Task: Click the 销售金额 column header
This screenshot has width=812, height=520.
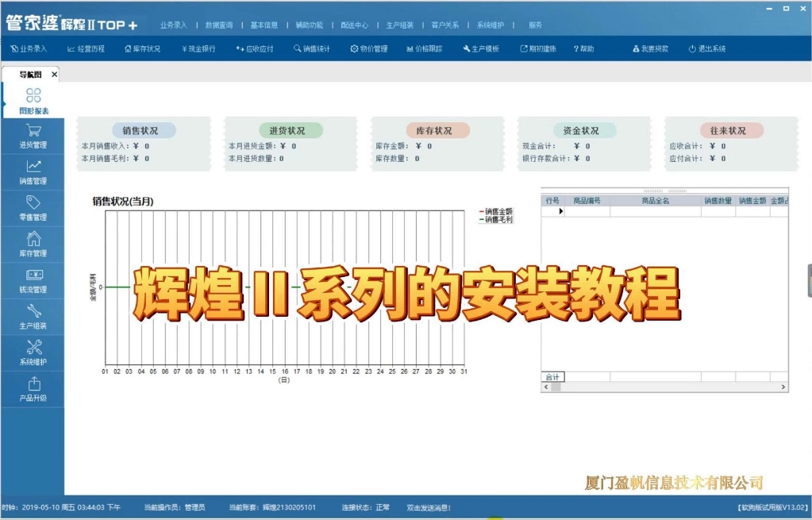Action: [x=752, y=201]
